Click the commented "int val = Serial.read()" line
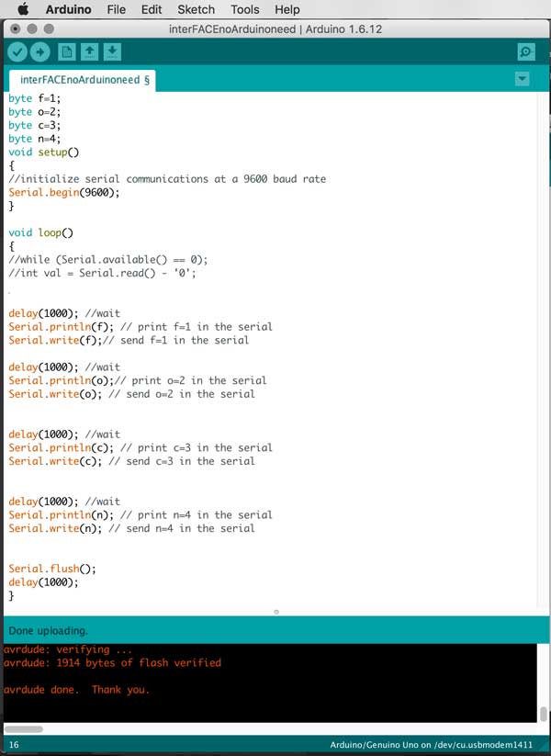 [102, 274]
